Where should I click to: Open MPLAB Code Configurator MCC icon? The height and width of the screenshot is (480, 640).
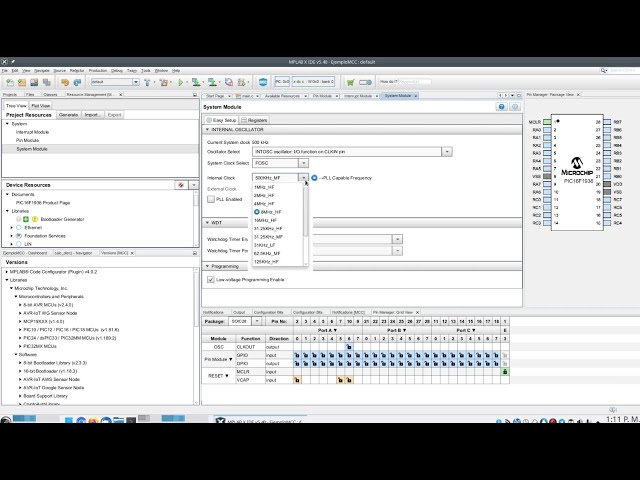tap(263, 82)
